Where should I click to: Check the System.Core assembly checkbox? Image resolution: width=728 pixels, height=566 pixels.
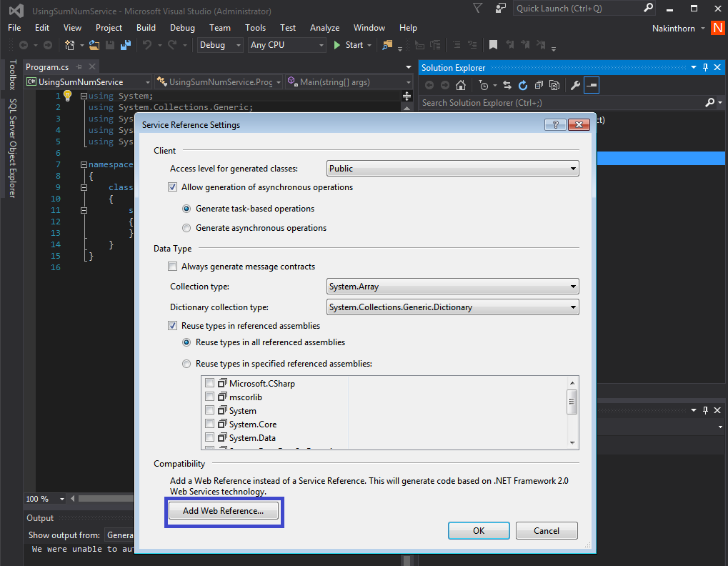[x=210, y=424]
